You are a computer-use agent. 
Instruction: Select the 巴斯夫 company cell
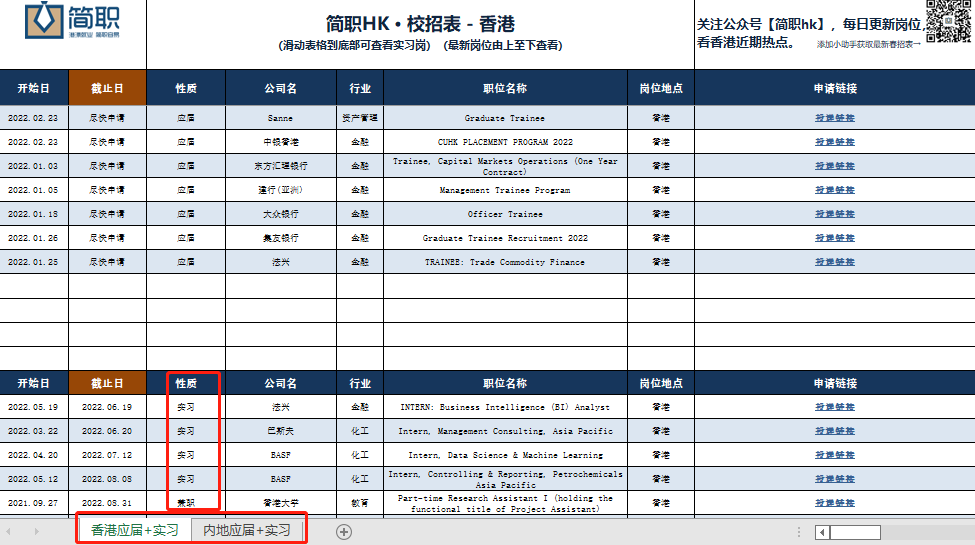(280, 431)
